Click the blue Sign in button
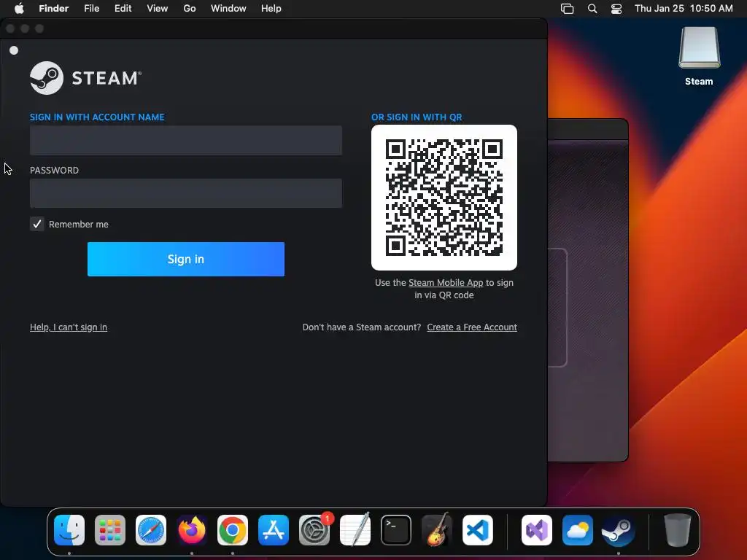The width and height of the screenshot is (747, 560). 186,259
